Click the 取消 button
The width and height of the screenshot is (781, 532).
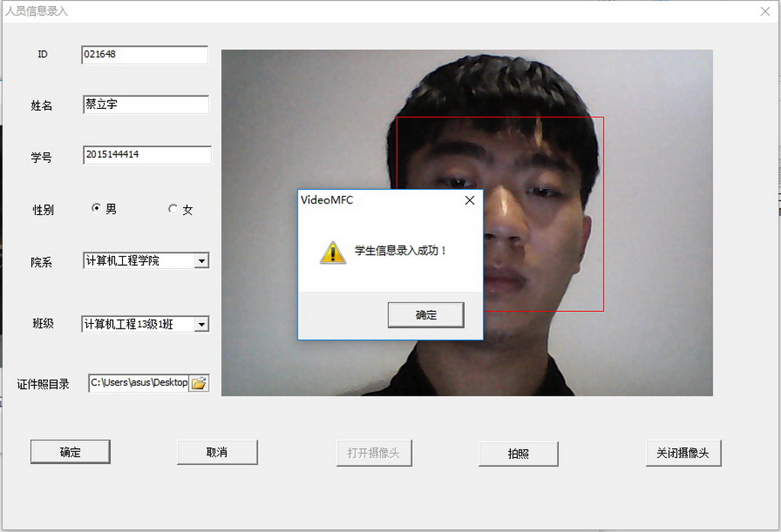click(x=217, y=452)
